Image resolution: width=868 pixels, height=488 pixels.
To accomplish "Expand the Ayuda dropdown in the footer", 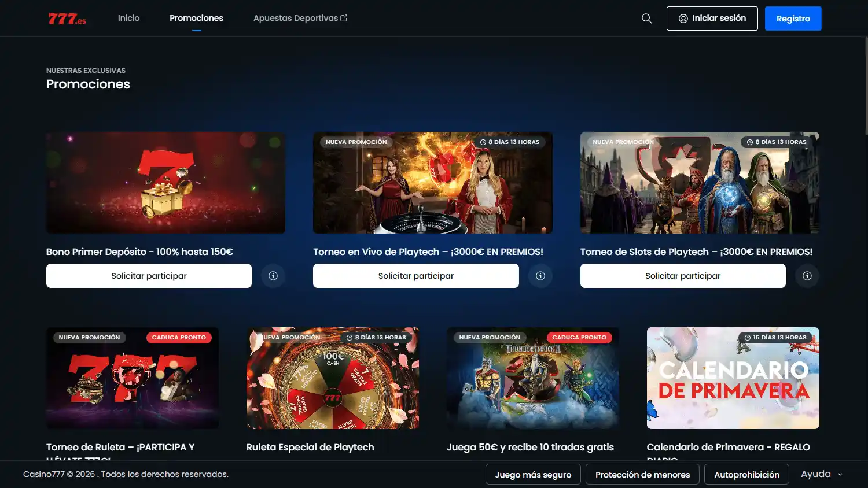I will 822,474.
